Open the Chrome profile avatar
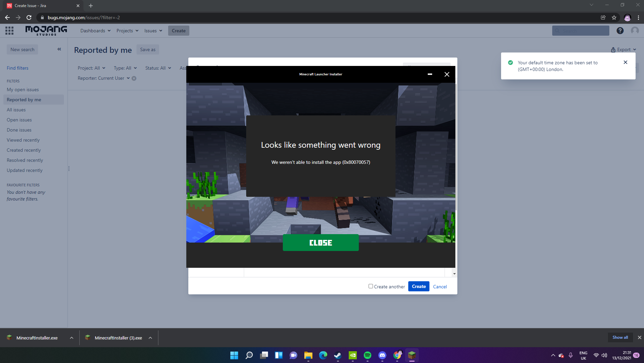 627,17
